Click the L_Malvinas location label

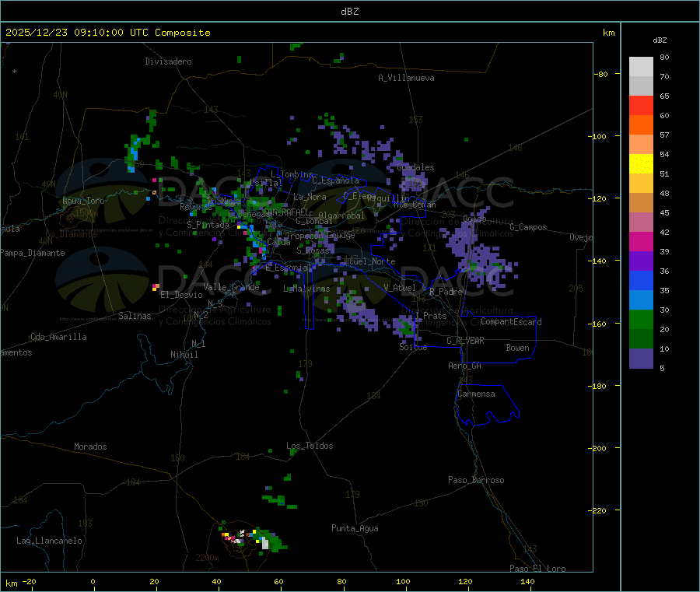[306, 289]
